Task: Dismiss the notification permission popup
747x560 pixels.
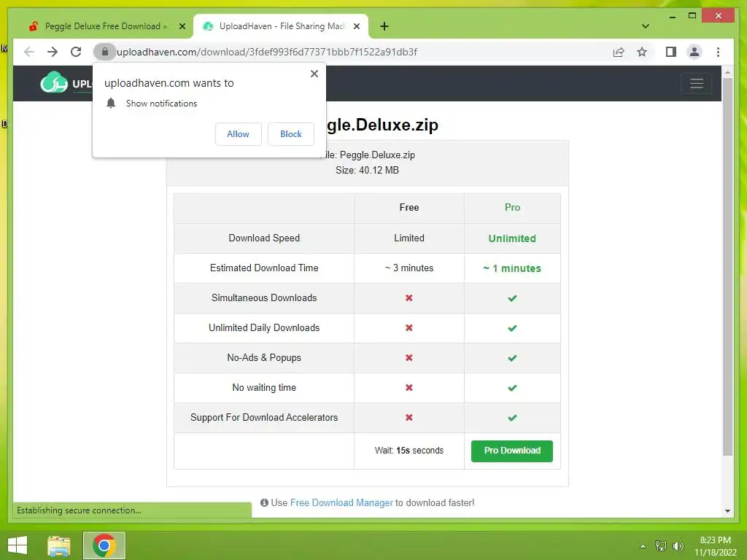Action: tap(314, 74)
